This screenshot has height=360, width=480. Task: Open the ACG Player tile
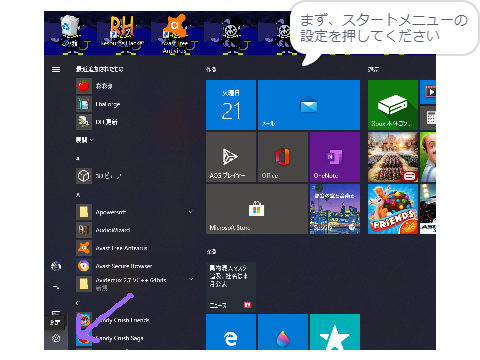(x=231, y=157)
